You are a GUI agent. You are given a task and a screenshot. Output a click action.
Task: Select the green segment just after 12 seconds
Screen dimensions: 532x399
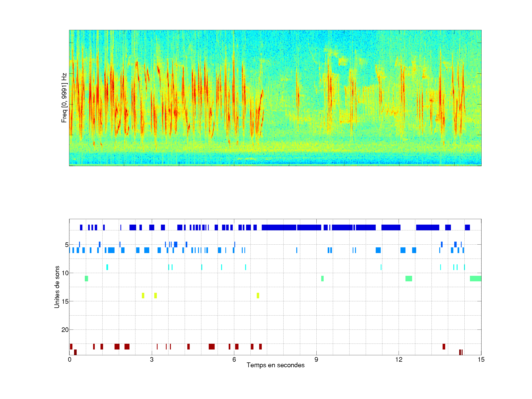pyautogui.click(x=409, y=279)
